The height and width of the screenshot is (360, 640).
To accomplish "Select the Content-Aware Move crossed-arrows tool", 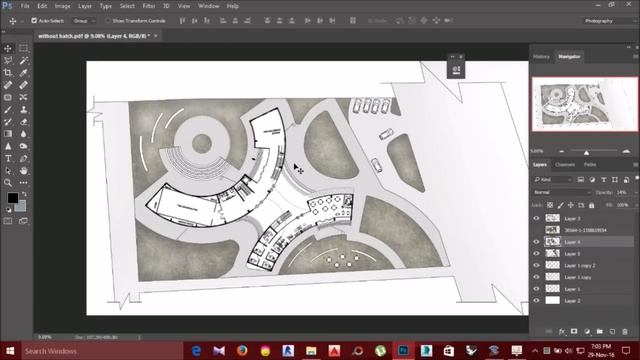I will click(x=23, y=98).
